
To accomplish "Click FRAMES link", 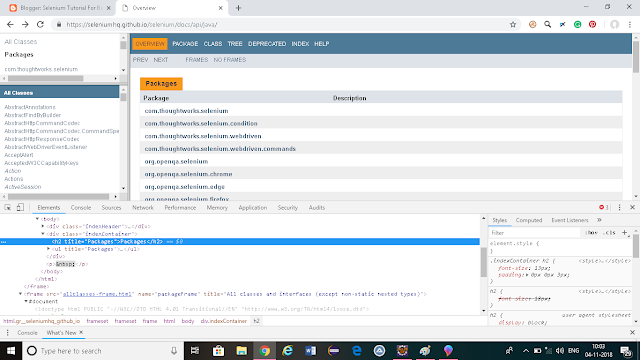I will (x=197, y=60).
